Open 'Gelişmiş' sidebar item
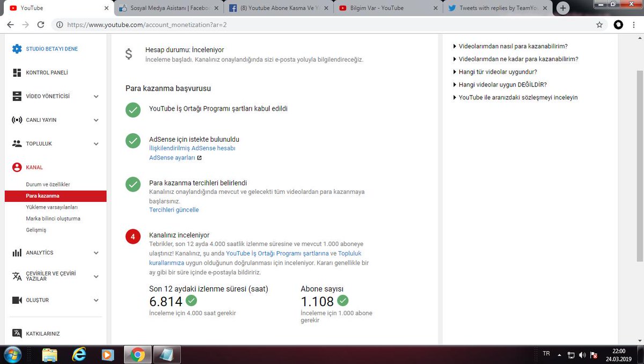This screenshot has height=364, width=644. coord(36,230)
